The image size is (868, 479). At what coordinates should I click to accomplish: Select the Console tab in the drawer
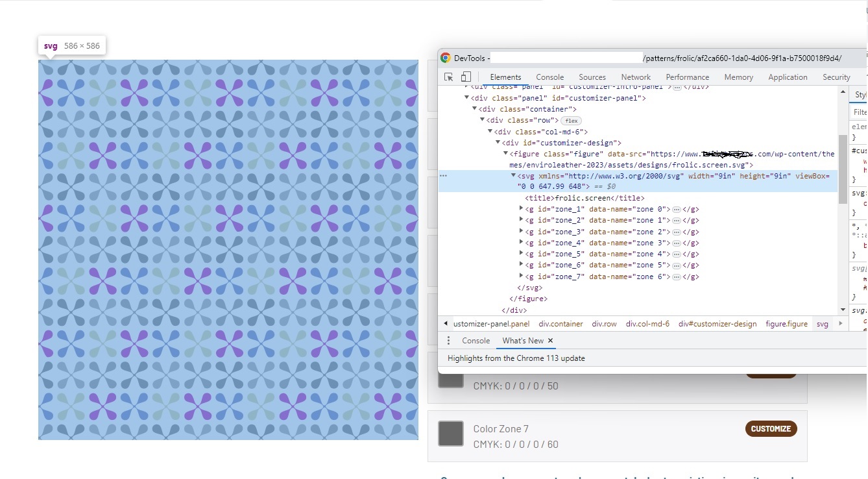476,341
